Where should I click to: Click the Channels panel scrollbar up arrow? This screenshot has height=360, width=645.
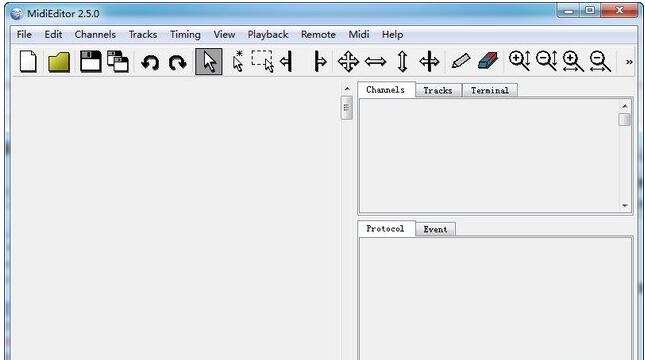[625, 106]
